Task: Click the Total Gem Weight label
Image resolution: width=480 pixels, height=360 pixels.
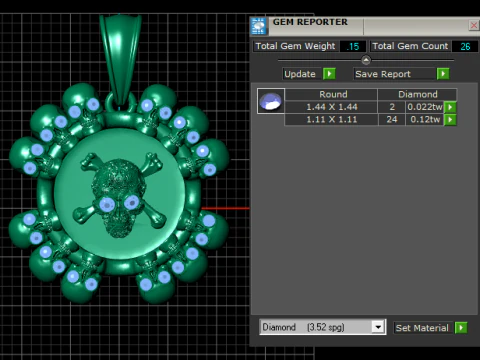Action: (x=295, y=46)
